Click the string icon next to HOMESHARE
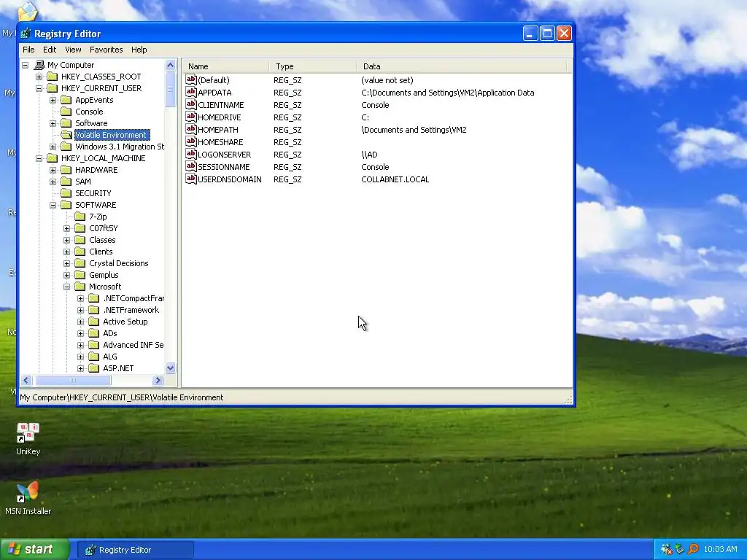The width and height of the screenshot is (747, 560). click(191, 141)
